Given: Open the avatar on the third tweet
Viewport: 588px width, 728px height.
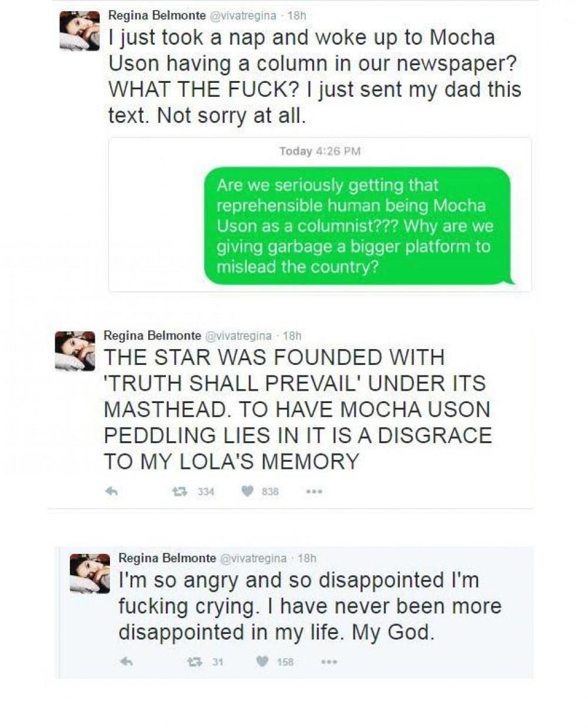Looking at the screenshot, I should 90,573.
